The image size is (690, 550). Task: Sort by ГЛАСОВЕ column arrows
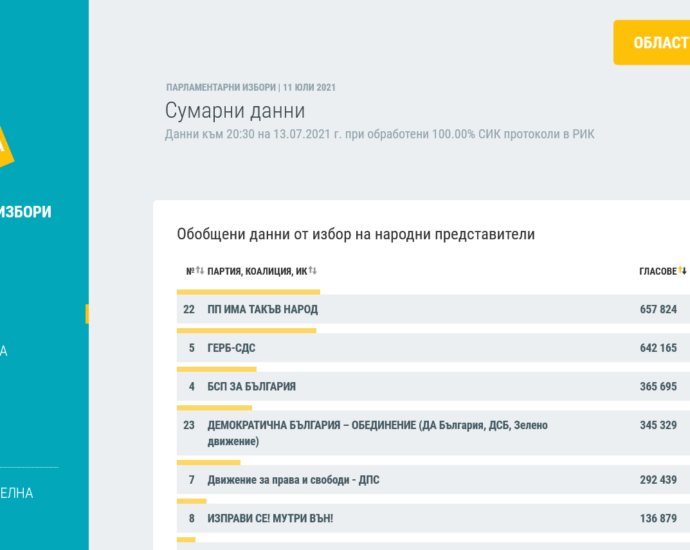(x=682, y=270)
